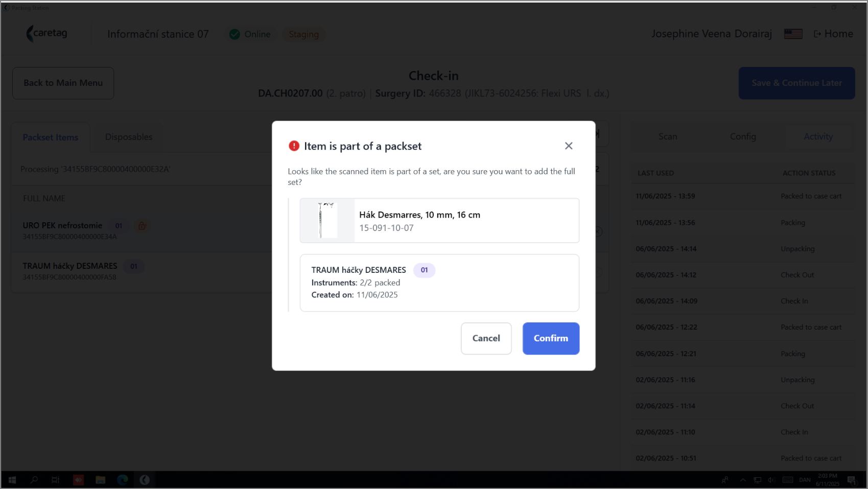Open the Config tab
This screenshot has width=868, height=489.
pos(743,136)
